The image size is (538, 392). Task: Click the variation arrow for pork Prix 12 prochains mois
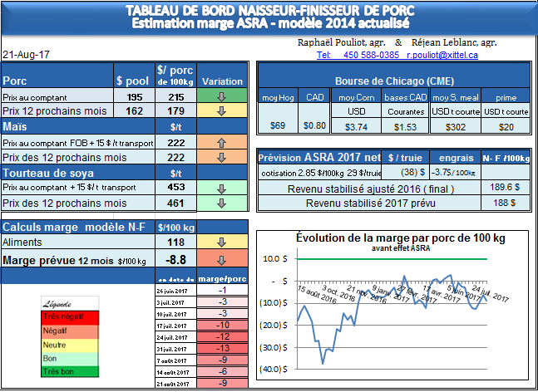[222, 110]
